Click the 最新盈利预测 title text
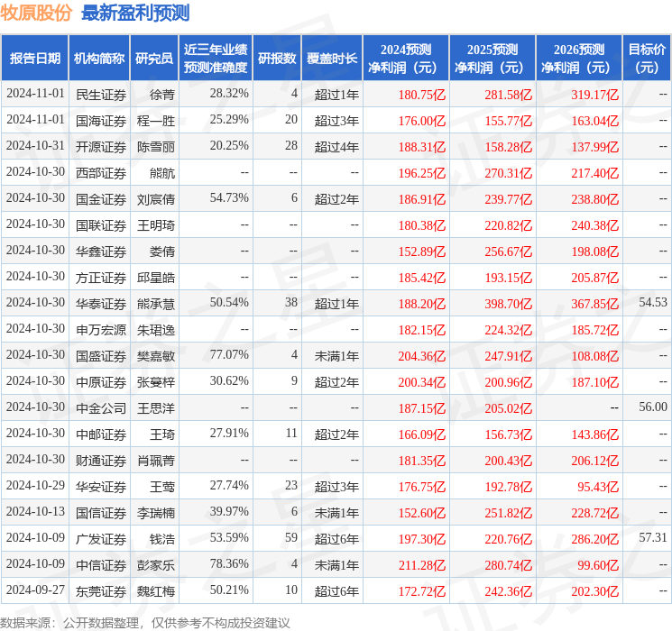This screenshot has width=672, height=631. click(135, 13)
